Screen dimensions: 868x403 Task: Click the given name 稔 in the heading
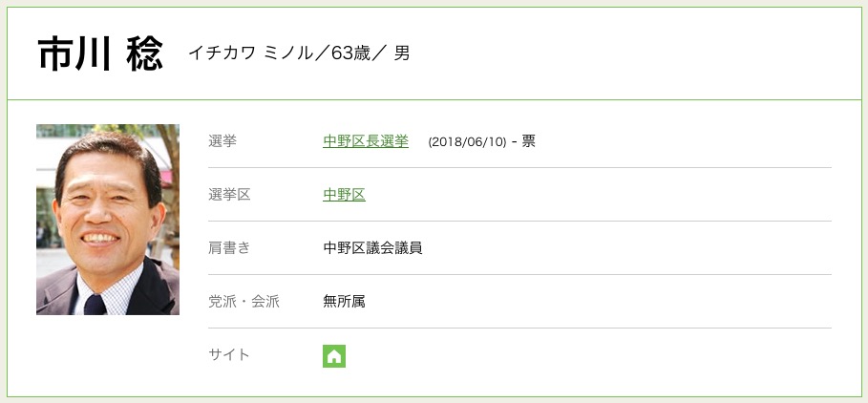[x=144, y=54]
